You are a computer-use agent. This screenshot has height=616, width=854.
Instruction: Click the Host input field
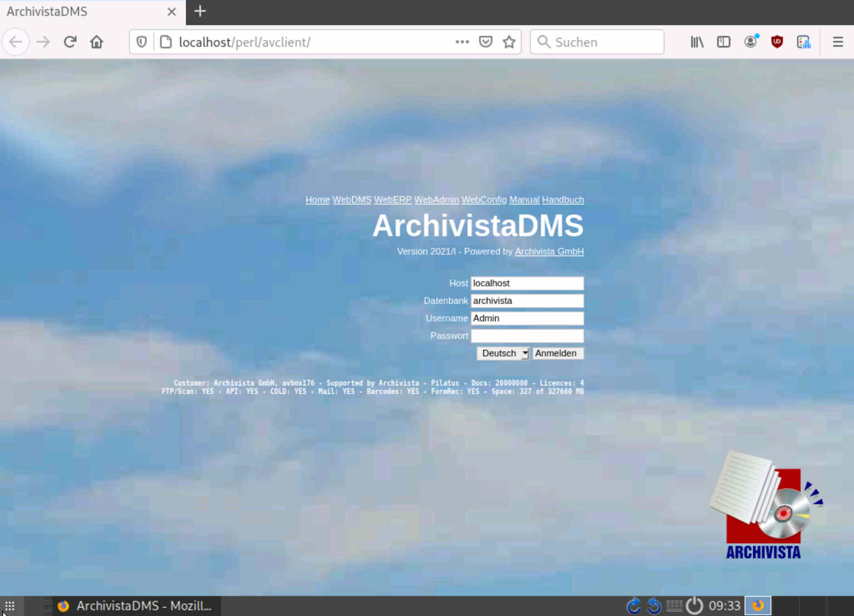[x=527, y=283]
